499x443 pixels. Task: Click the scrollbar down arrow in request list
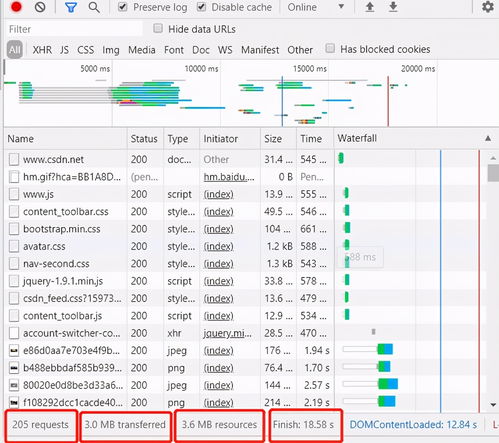(x=493, y=405)
